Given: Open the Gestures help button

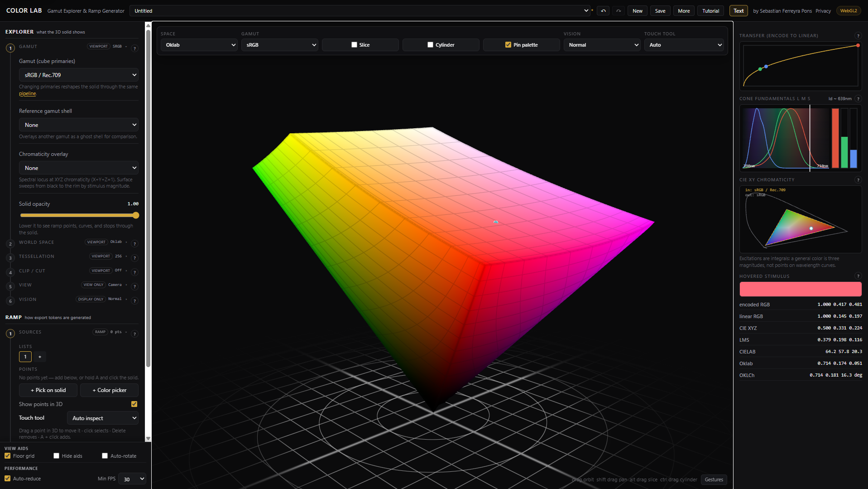Looking at the screenshot, I should pos(714,479).
